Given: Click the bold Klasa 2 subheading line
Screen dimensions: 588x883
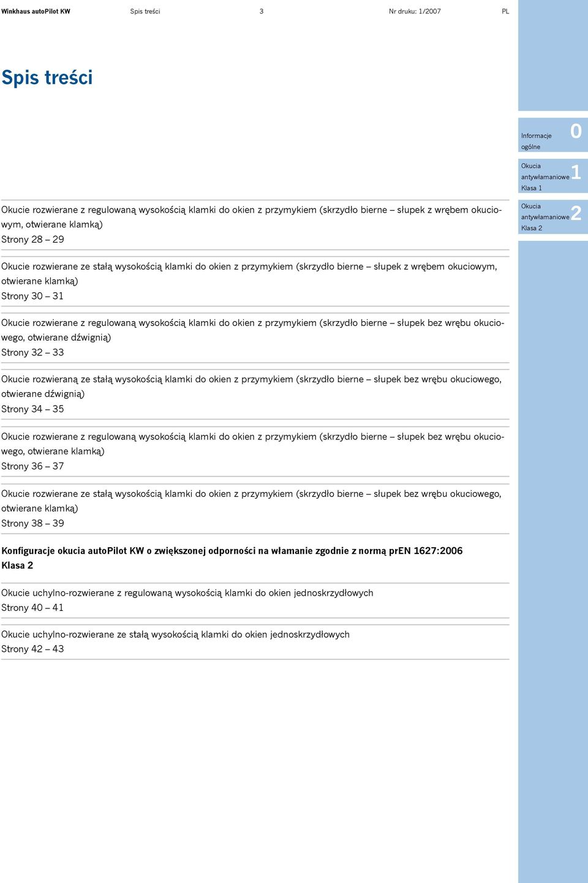Looking at the screenshot, I should (17, 566).
